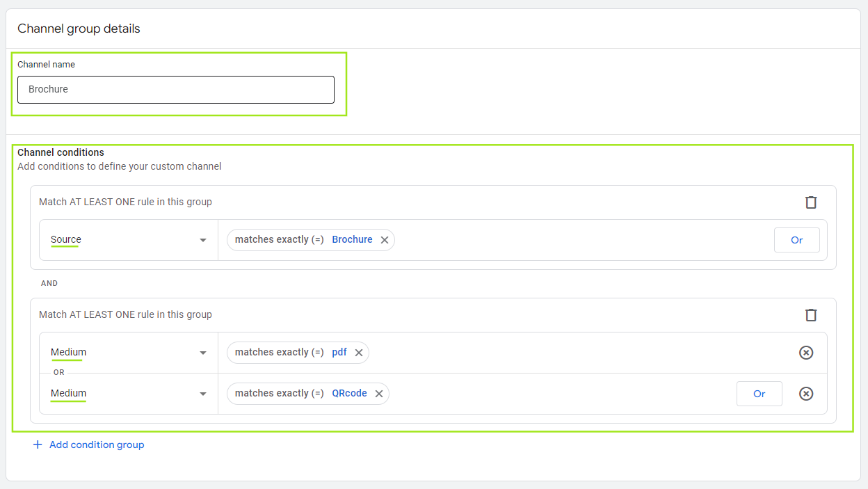
Task: Click plus icon beside Add condition group
Action: click(x=38, y=444)
